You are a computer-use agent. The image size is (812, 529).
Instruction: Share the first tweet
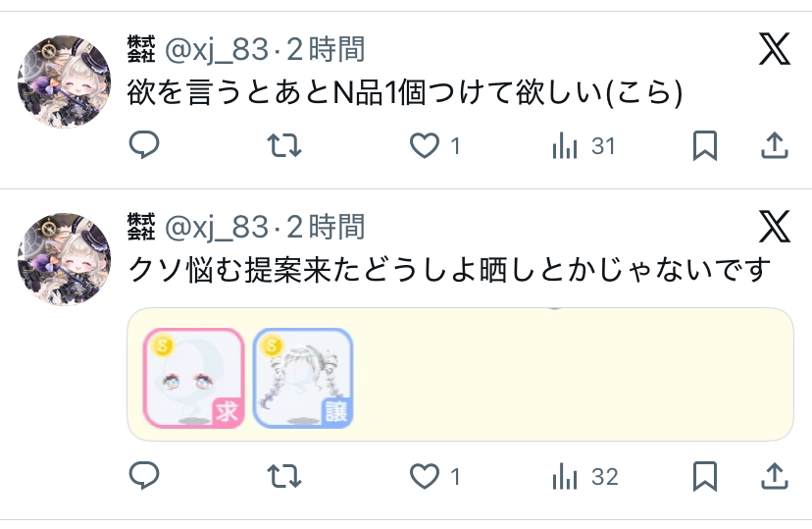tap(774, 145)
